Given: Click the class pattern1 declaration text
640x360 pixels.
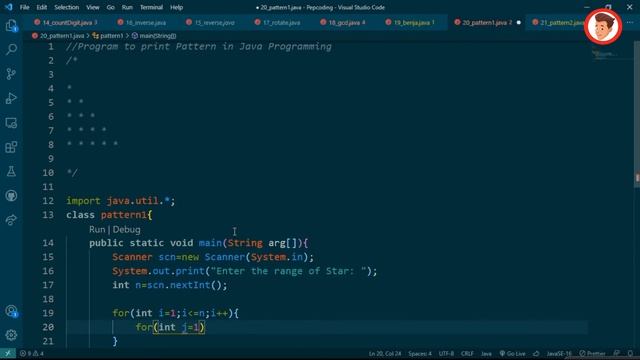Looking at the screenshot, I should tap(109, 215).
